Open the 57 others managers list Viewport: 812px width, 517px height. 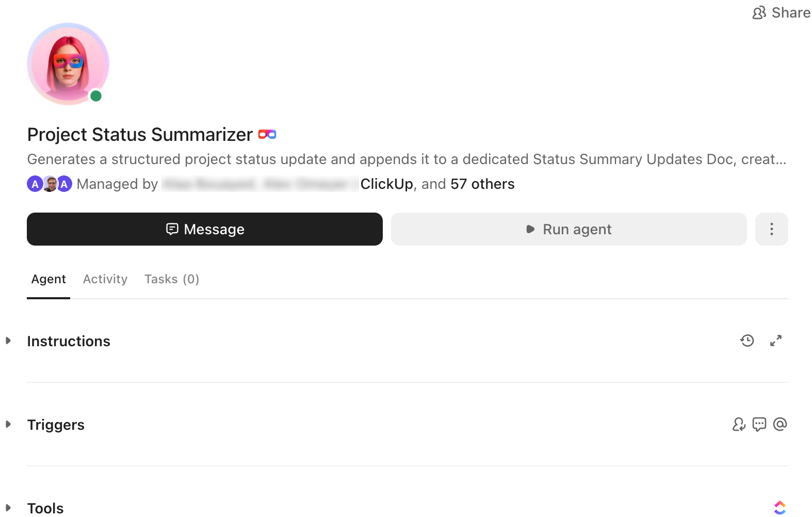pyautogui.click(x=482, y=184)
